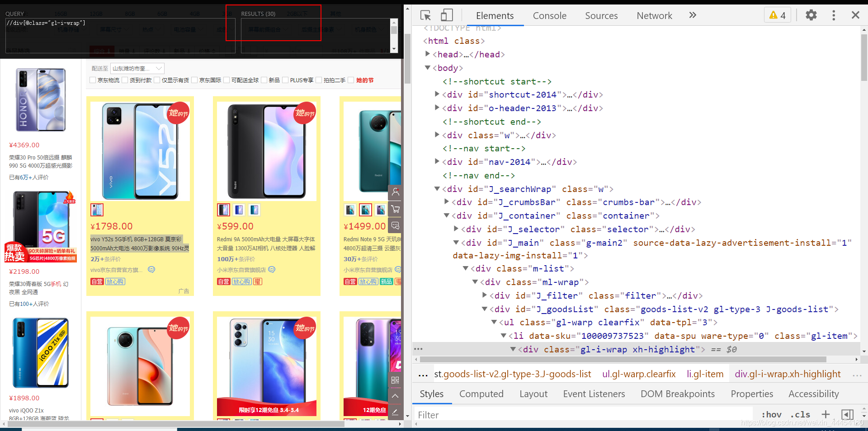The image size is (868, 431).
Task: Toggle the :hov element state button
Action: click(x=772, y=414)
